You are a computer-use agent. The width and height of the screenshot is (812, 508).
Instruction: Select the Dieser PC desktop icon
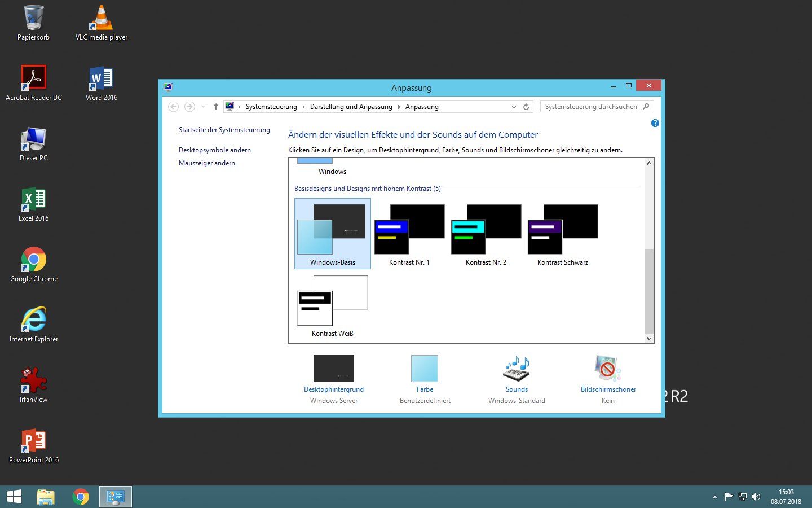(x=34, y=144)
